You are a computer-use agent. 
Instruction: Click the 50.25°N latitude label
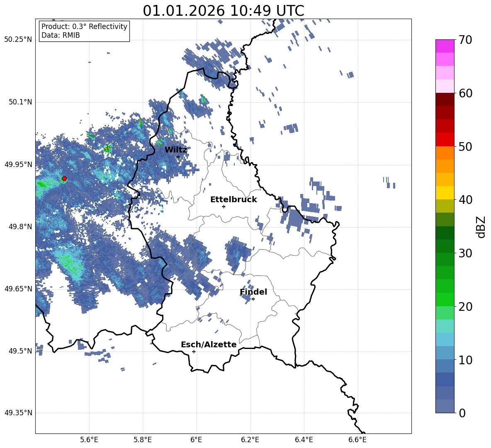click(x=18, y=40)
